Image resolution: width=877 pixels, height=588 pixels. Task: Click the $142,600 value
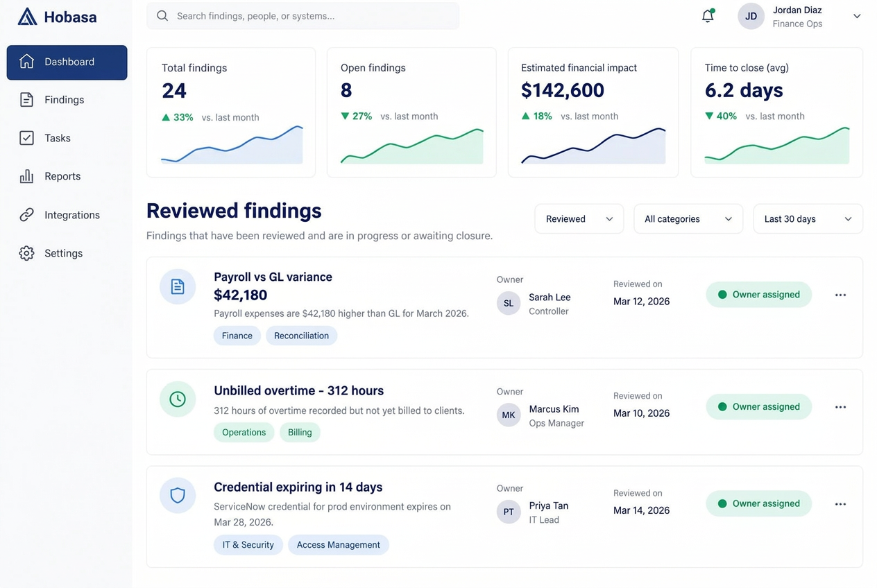click(563, 90)
